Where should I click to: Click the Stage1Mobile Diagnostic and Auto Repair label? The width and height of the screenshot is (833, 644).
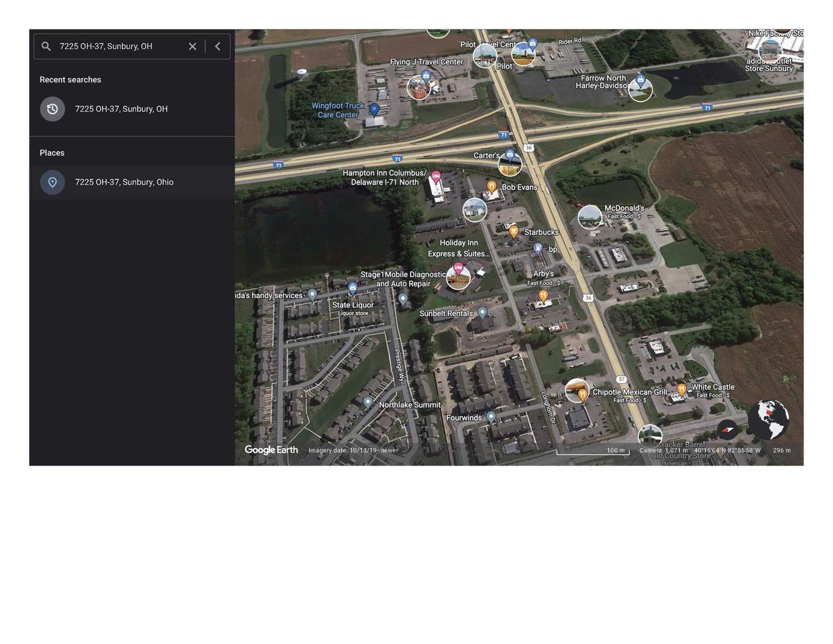pyautogui.click(x=403, y=279)
